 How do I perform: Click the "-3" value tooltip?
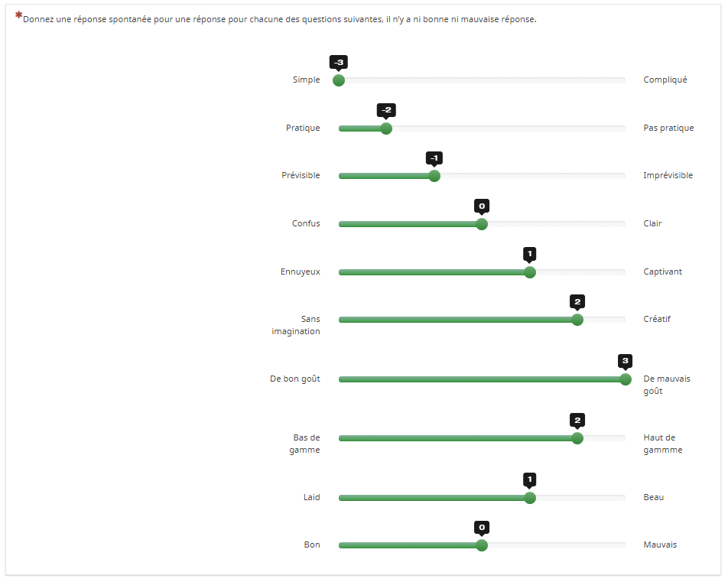click(339, 62)
